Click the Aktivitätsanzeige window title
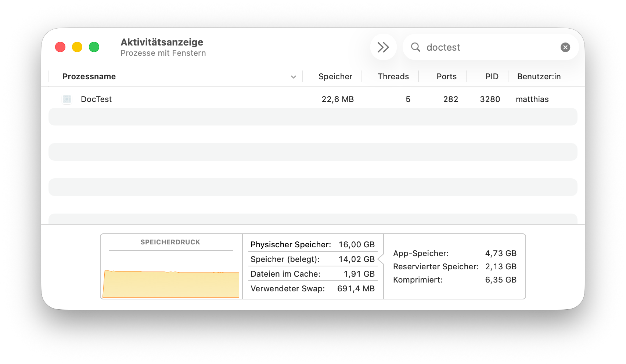 [x=162, y=42]
